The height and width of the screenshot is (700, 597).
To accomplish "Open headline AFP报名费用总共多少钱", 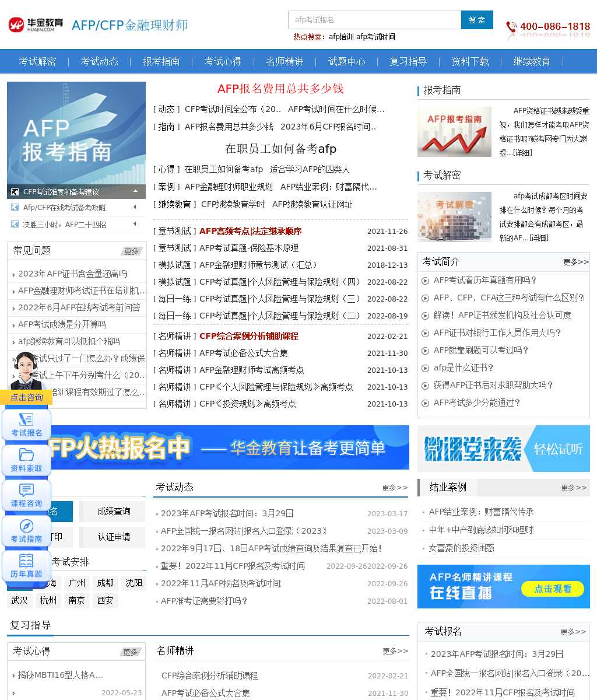I will pos(280,89).
